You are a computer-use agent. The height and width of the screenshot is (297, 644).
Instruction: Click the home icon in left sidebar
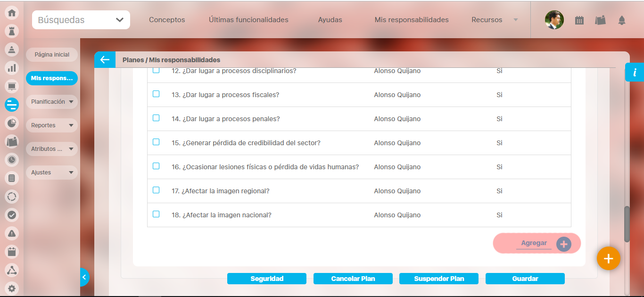[x=12, y=13]
